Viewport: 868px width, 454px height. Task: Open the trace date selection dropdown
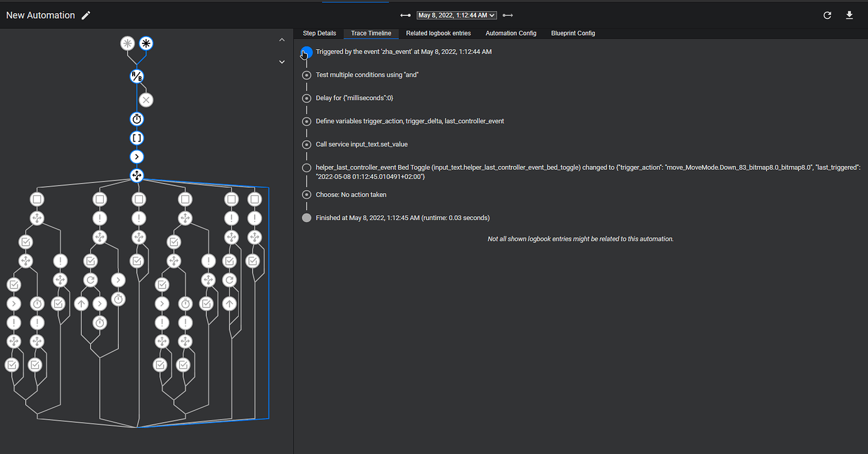pos(457,15)
